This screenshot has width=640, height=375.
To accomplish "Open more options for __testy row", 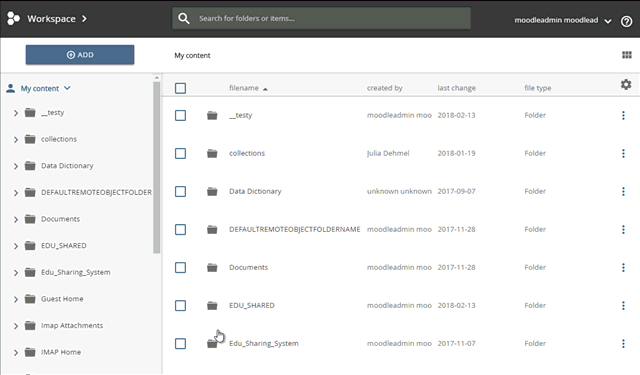I will [623, 115].
